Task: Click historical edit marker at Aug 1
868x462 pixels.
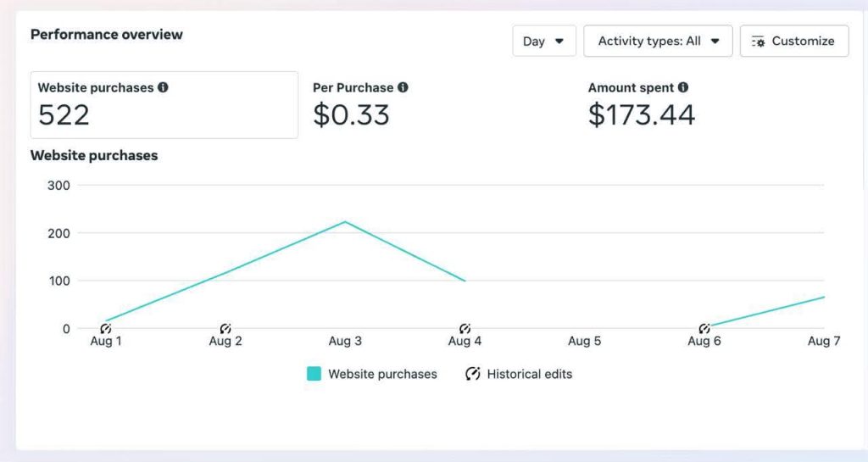Action: [x=106, y=328]
